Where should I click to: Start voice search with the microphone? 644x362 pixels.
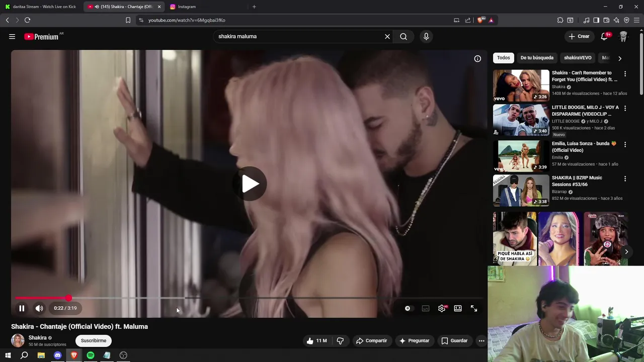point(426,36)
